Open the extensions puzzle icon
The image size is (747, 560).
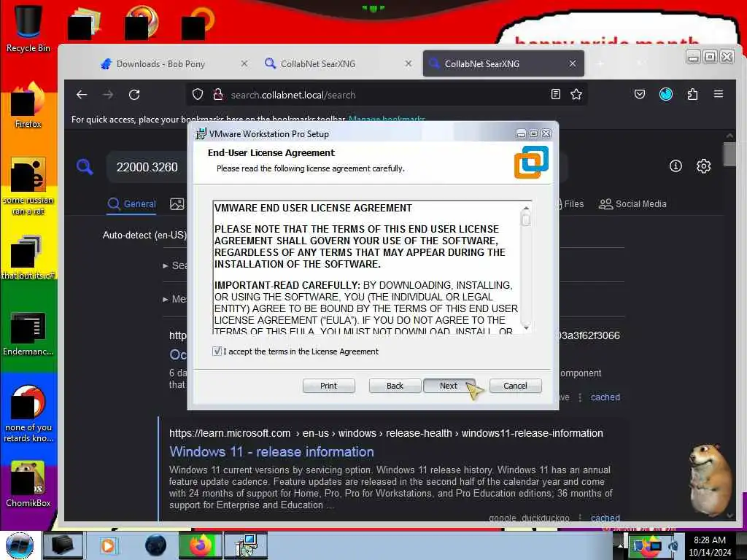pos(693,94)
